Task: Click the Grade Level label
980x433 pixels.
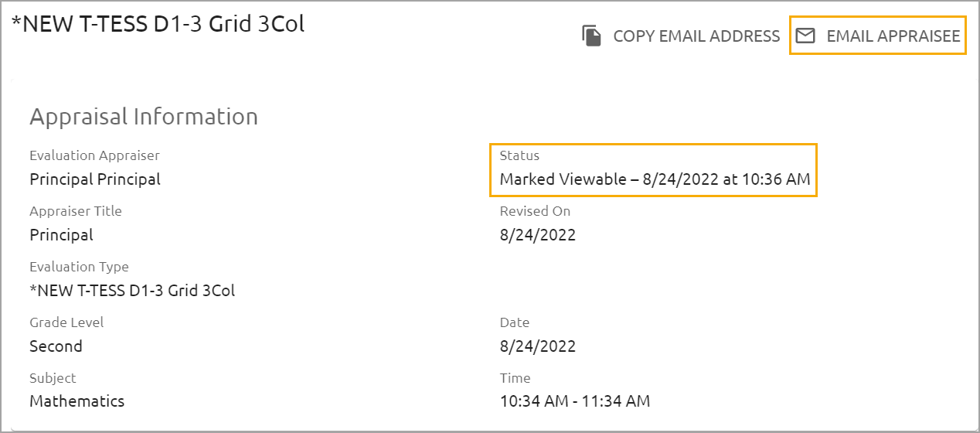Action: pos(66,322)
